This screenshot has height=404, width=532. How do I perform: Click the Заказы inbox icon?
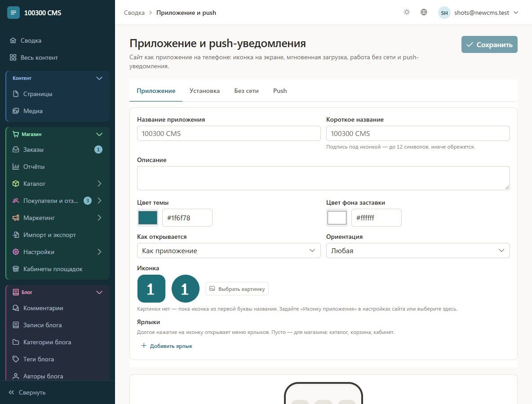coord(16,149)
